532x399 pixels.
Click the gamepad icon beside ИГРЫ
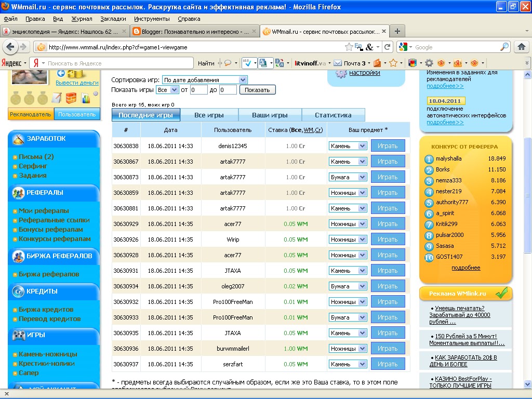point(18,335)
